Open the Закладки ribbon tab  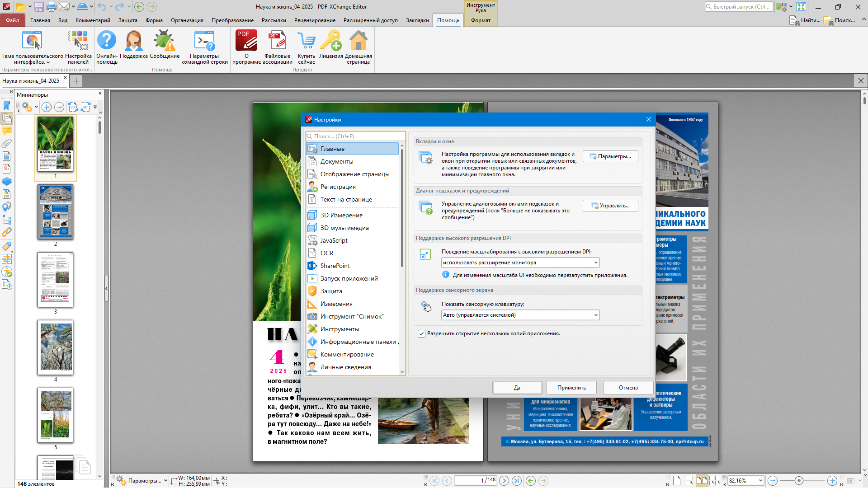[417, 20]
